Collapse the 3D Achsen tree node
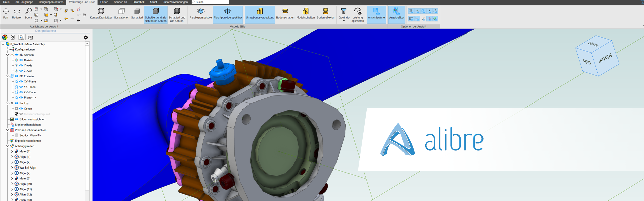644x201 pixels. (x=8, y=55)
